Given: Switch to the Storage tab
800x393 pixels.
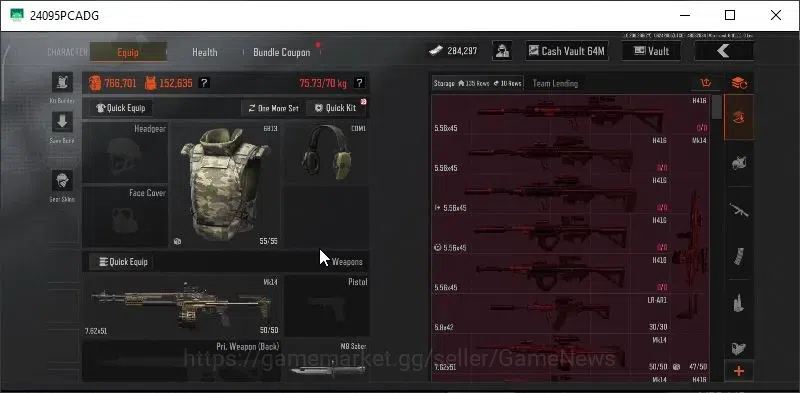Looking at the screenshot, I should click(478, 83).
